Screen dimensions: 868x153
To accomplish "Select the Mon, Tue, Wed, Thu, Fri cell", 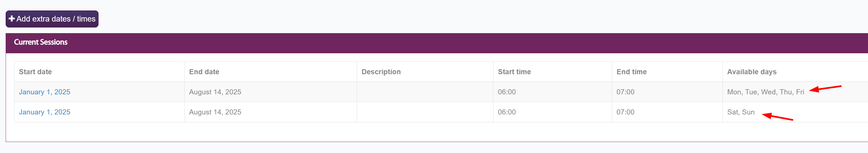I will click(765, 92).
